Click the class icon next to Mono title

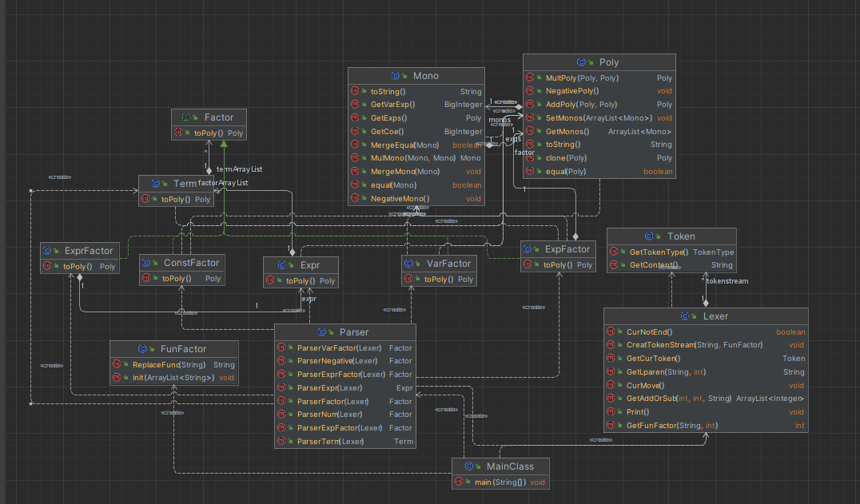(396, 76)
